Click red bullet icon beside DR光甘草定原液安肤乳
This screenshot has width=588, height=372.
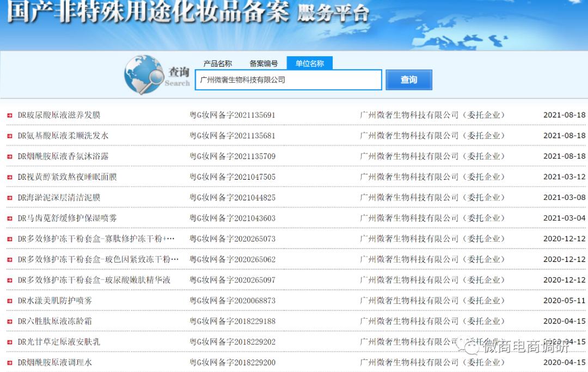pyautogui.click(x=10, y=343)
